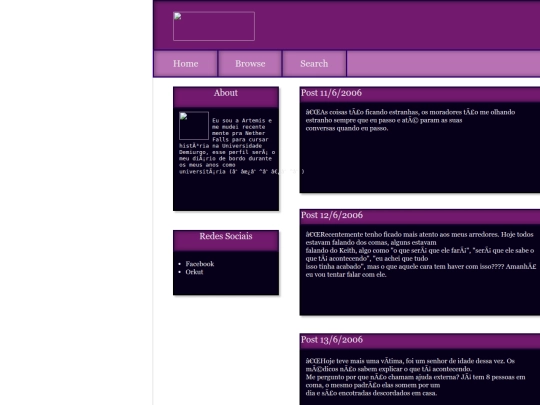
Task: Click the Post 11/6/2006 heading
Action: coord(331,93)
